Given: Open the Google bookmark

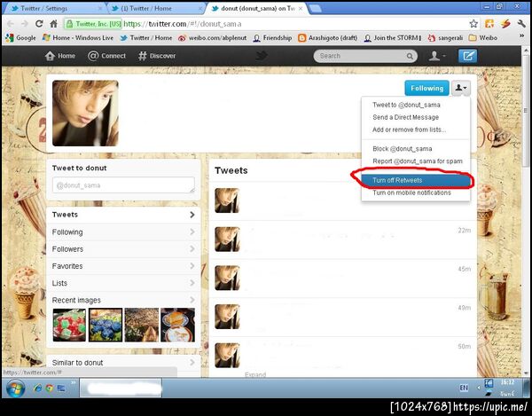Looking at the screenshot, I should [21, 37].
